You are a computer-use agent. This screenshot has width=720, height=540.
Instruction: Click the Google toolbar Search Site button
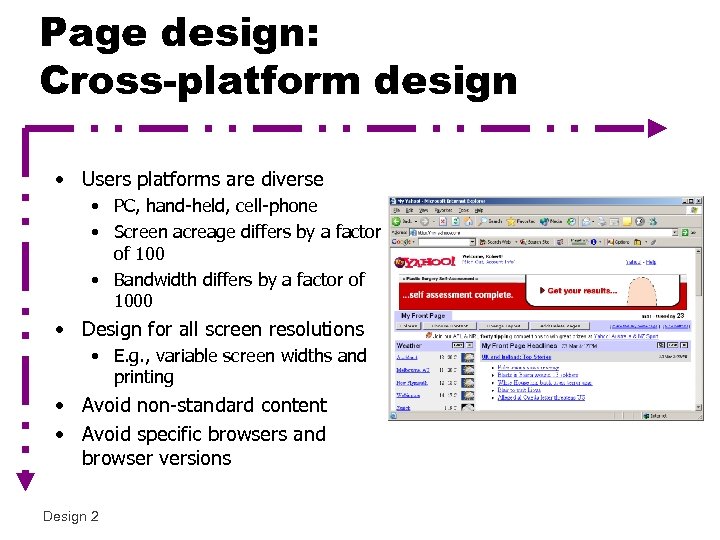534,242
